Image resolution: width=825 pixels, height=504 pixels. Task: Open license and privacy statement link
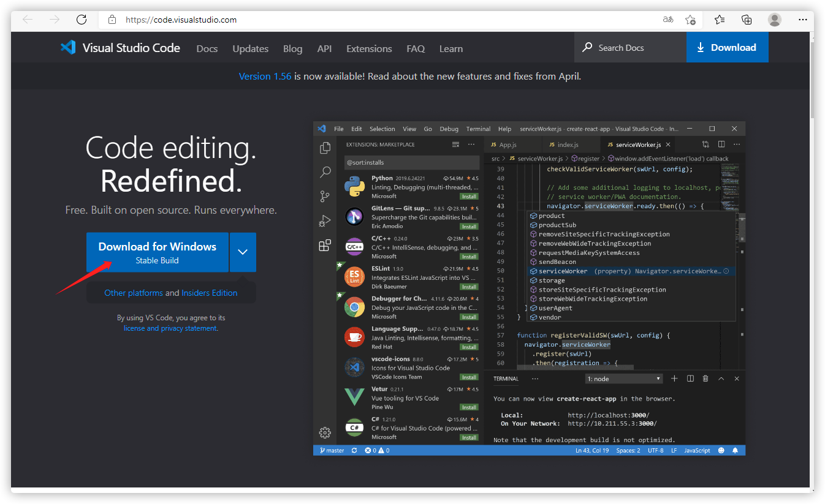[170, 328]
